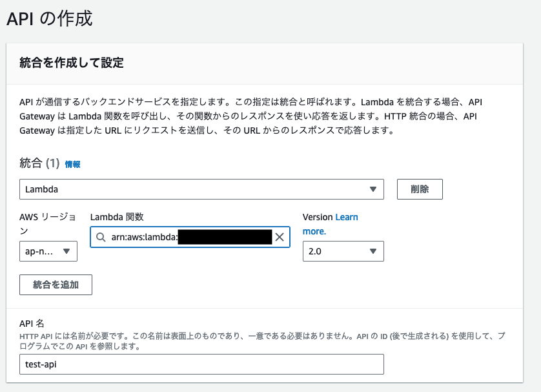Screen dimensions: 541x392
Task: Click the description text starting HTTP API には名前が必要です
Action: point(262,341)
